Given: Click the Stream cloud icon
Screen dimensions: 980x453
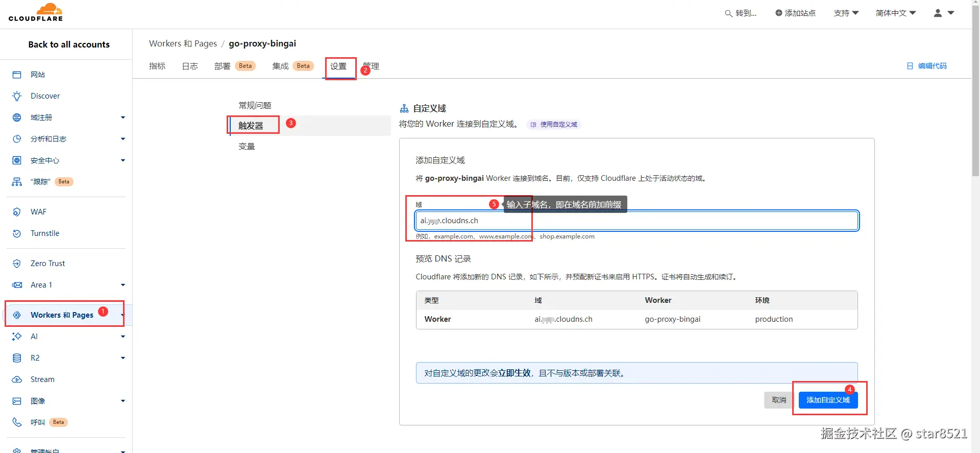Looking at the screenshot, I should point(17,379).
